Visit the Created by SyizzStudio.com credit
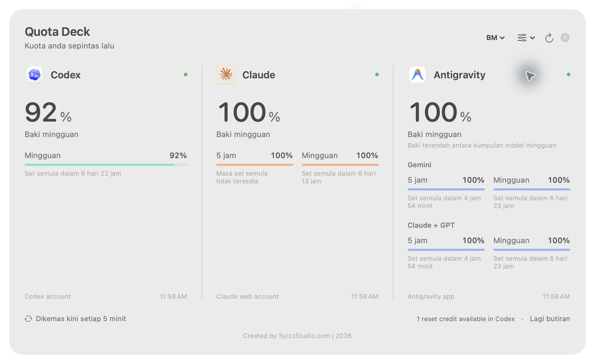 pyautogui.click(x=297, y=336)
